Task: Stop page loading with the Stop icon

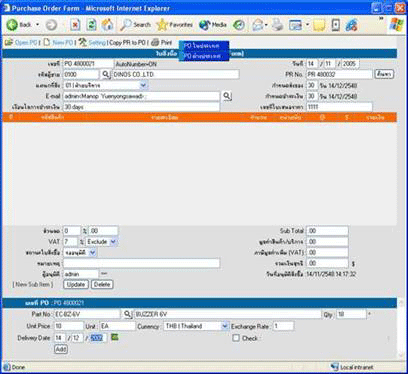Action: tap(76, 25)
